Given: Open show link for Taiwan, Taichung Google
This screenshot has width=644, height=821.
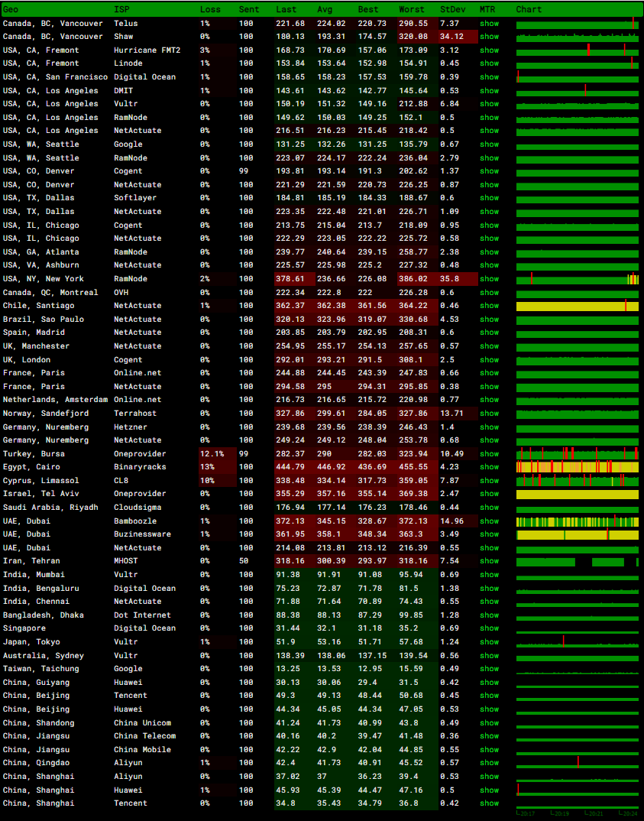Looking at the screenshot, I should [489, 669].
